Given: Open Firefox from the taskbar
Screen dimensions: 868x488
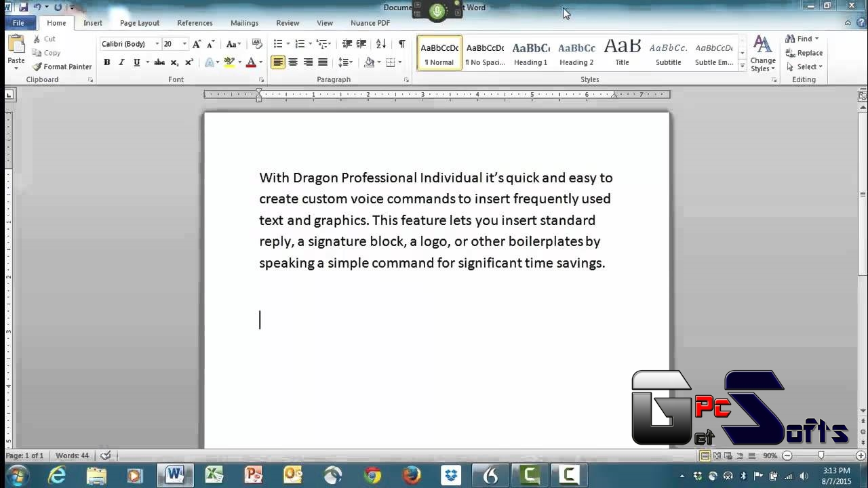Looking at the screenshot, I should pyautogui.click(x=412, y=475).
